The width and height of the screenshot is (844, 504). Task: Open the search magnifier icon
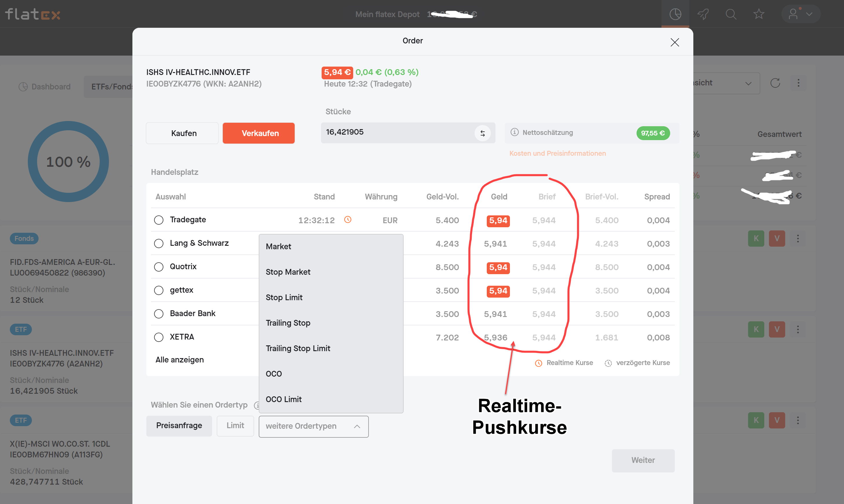click(731, 14)
